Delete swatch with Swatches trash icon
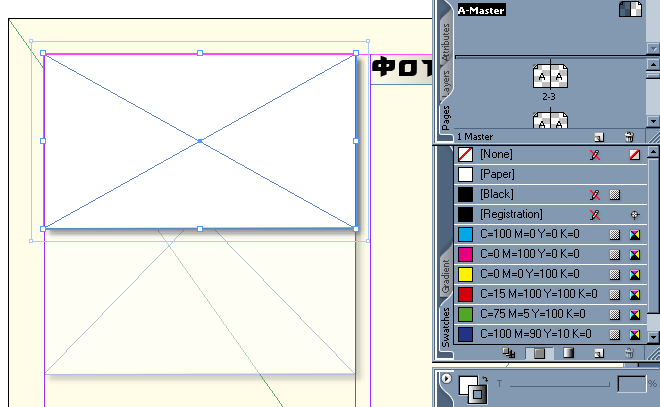Image resolution: width=660 pixels, height=407 pixels. 629,353
